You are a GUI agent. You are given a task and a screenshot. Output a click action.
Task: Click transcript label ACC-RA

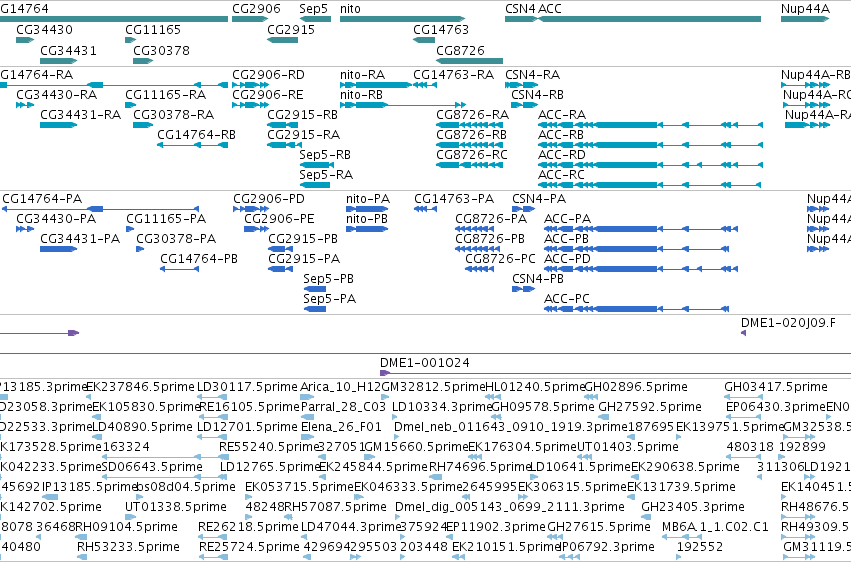tap(562, 114)
